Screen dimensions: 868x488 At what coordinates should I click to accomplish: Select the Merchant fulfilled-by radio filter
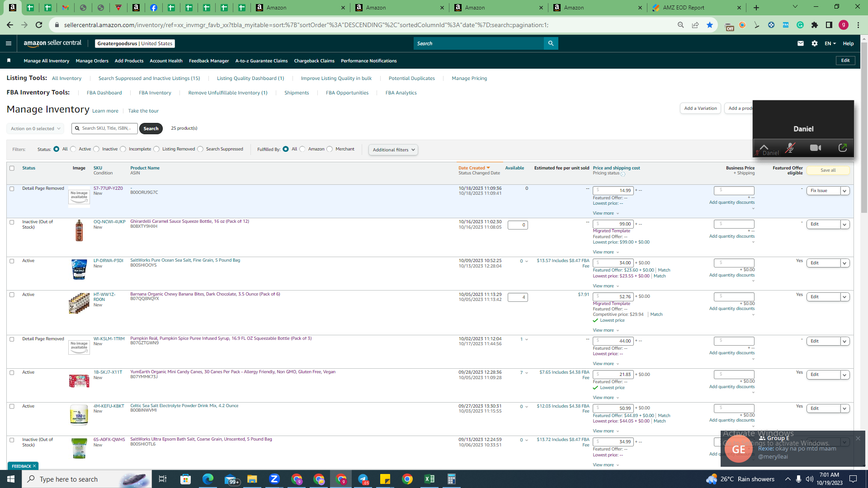pyautogui.click(x=330, y=149)
